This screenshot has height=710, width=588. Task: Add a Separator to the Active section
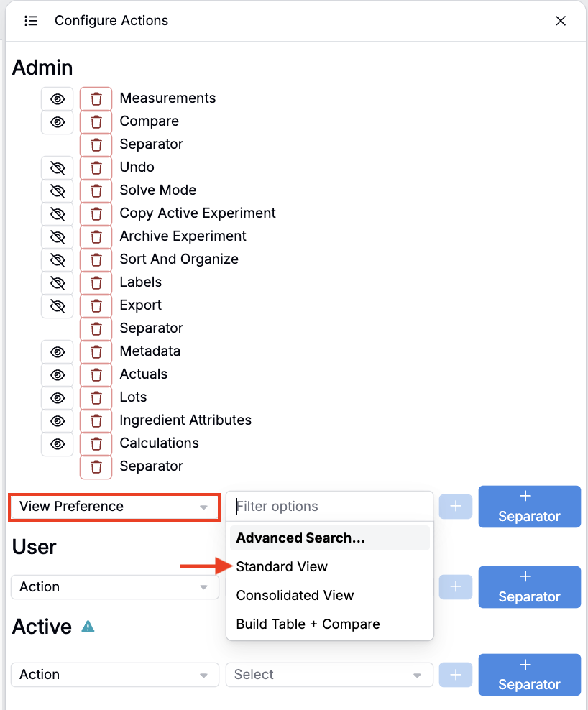[x=529, y=675]
